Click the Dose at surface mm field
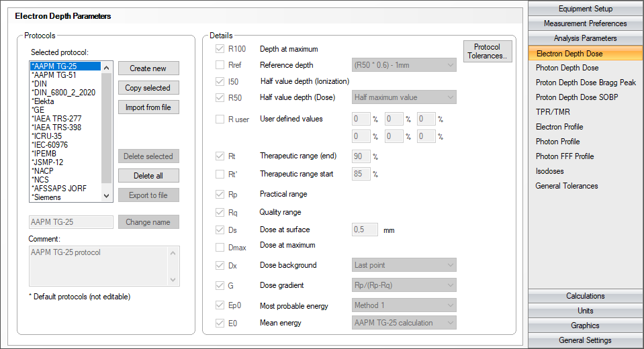The image size is (644, 349). coord(365,230)
